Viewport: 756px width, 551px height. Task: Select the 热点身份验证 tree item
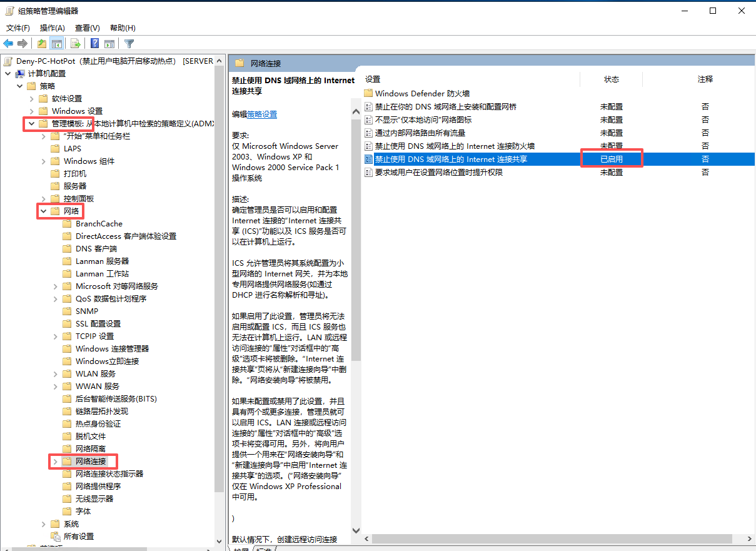[x=98, y=423]
